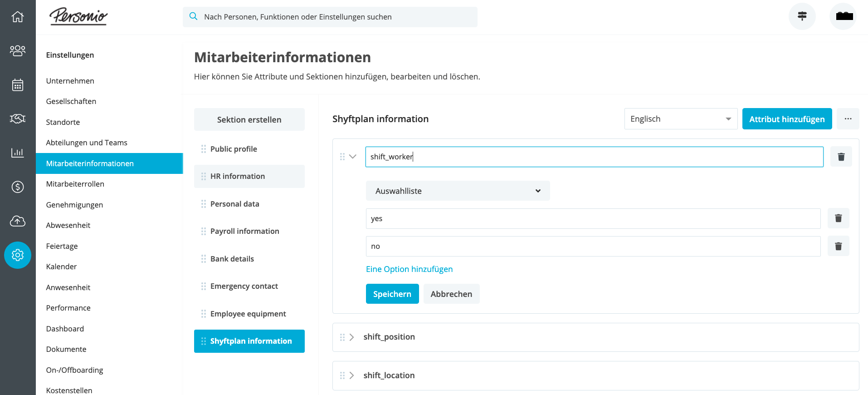Delete the 'no' option
Image resolution: width=868 pixels, height=395 pixels.
839,246
